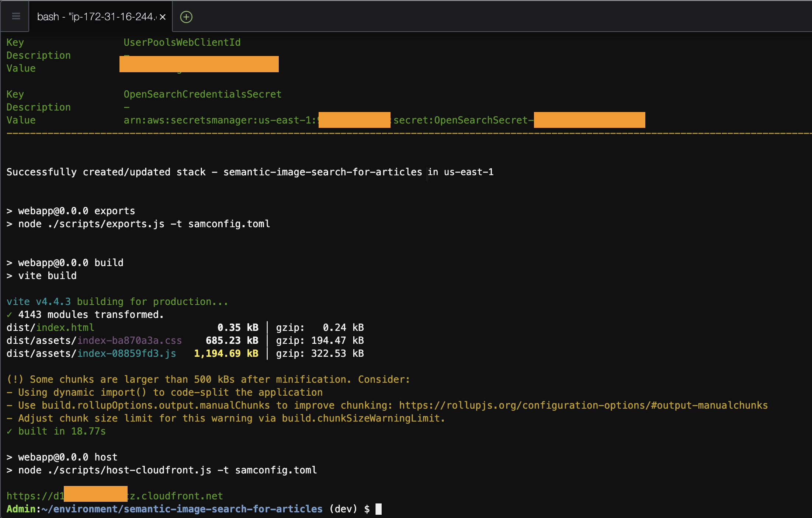This screenshot has width=812, height=518.
Task: Click the OpenSearchCredentialsSecret key text
Action: point(202,94)
